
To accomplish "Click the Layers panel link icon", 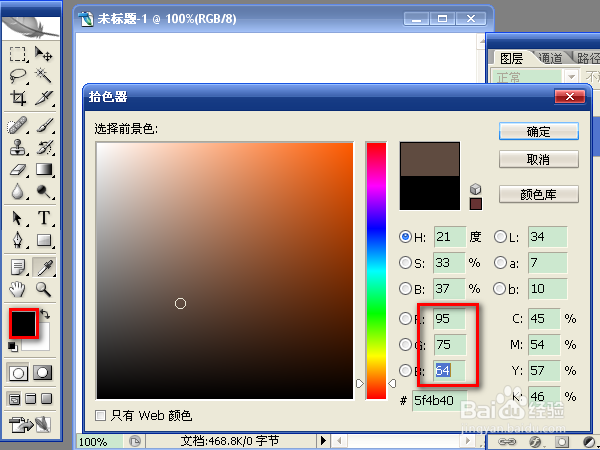I will pos(507,442).
